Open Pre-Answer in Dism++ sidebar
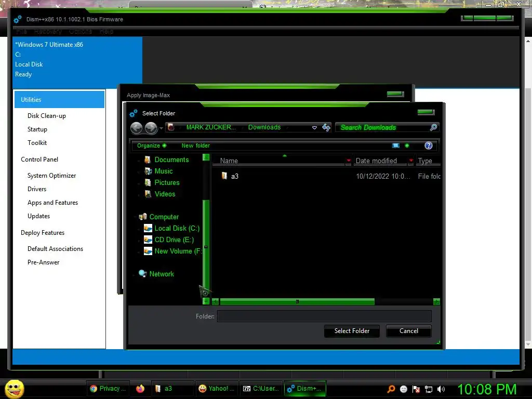 [x=43, y=262]
